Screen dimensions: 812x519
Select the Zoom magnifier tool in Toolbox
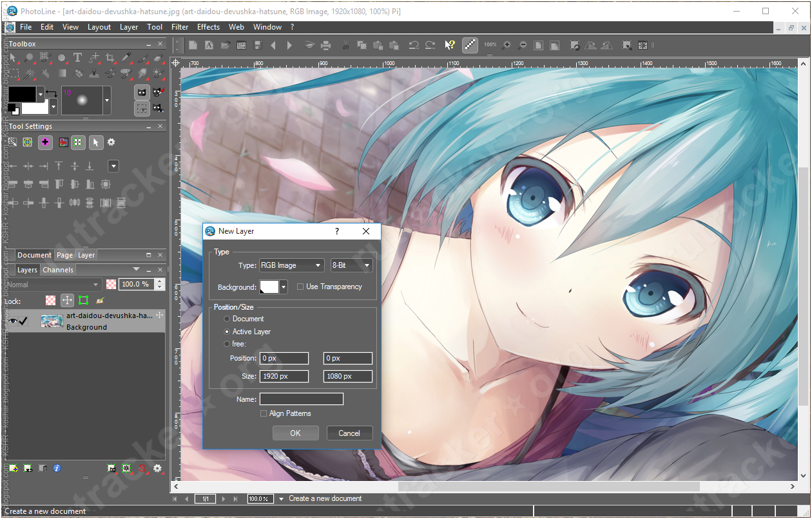pyautogui.click(x=29, y=57)
